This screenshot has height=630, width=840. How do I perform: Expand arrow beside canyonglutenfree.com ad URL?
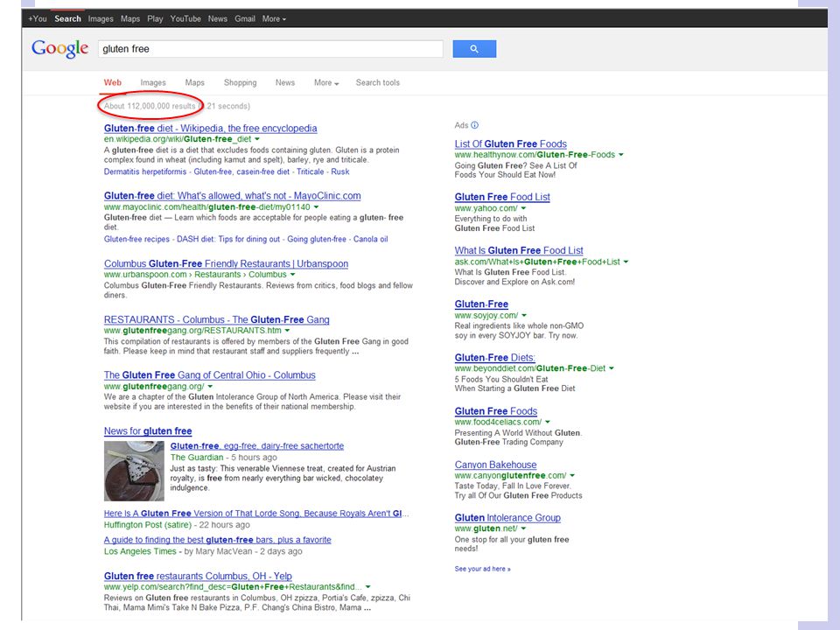[572, 476]
